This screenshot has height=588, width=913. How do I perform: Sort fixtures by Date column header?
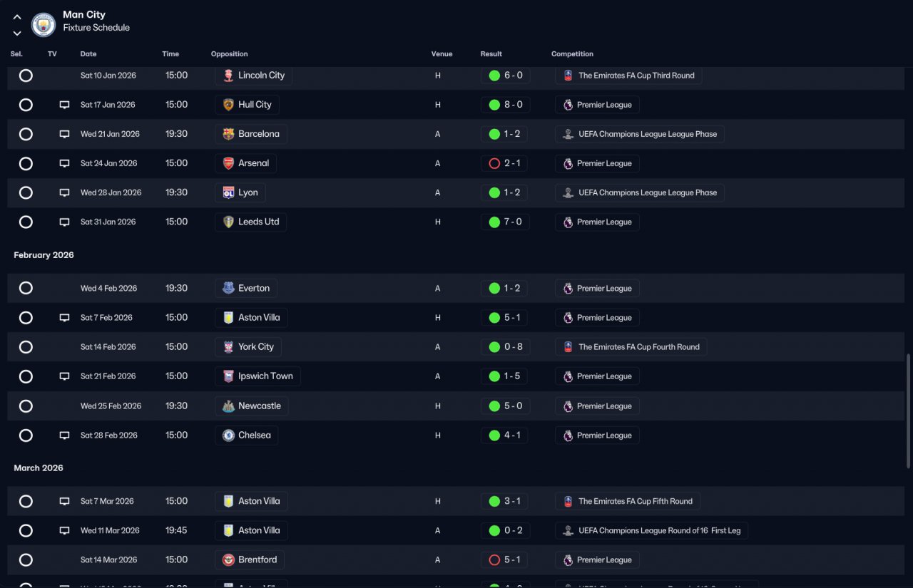88,54
